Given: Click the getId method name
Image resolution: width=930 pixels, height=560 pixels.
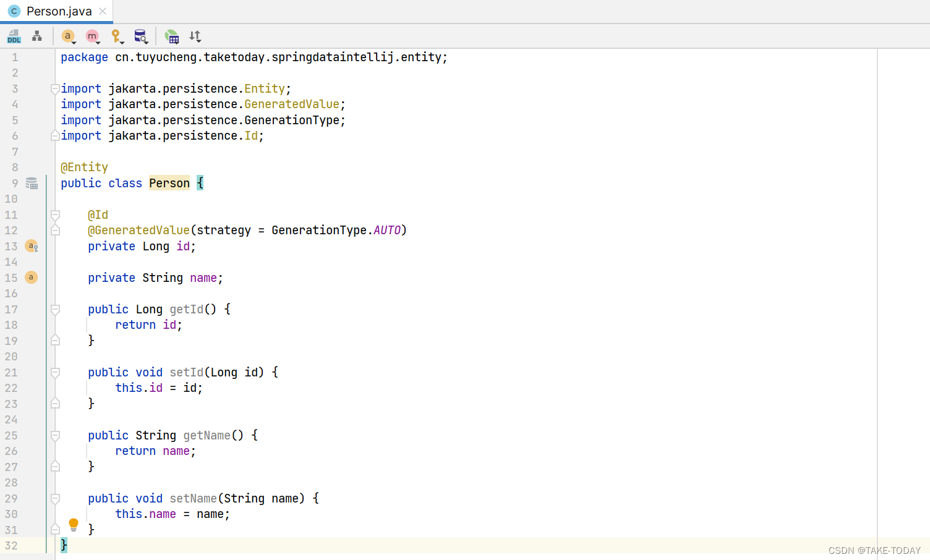Looking at the screenshot, I should tap(187, 309).
